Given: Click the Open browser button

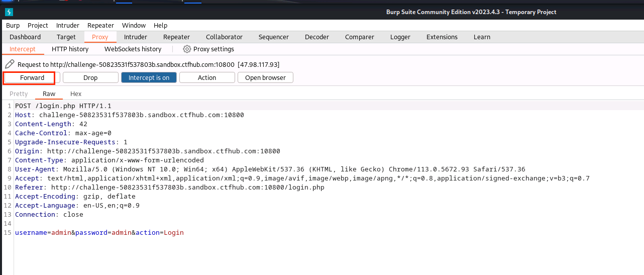Looking at the screenshot, I should pos(265,77).
